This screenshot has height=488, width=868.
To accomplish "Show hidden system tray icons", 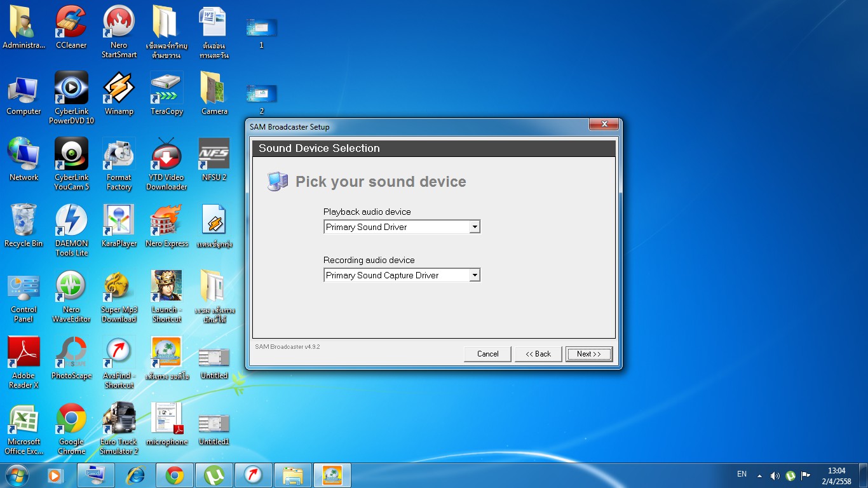I will tap(759, 475).
